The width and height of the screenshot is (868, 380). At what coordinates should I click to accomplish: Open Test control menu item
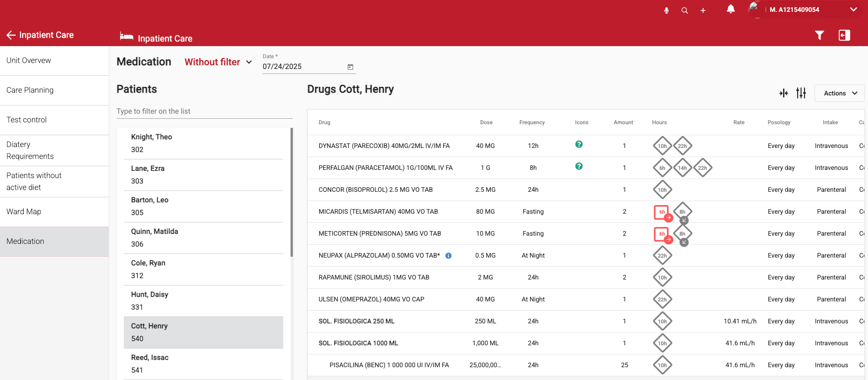54,120
